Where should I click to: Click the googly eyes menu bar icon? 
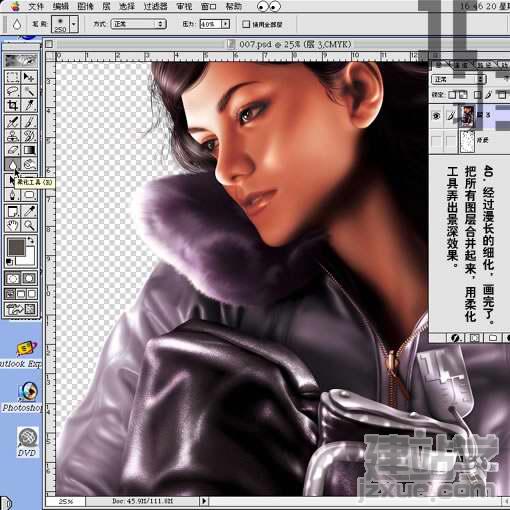pyautogui.click(x=269, y=6)
